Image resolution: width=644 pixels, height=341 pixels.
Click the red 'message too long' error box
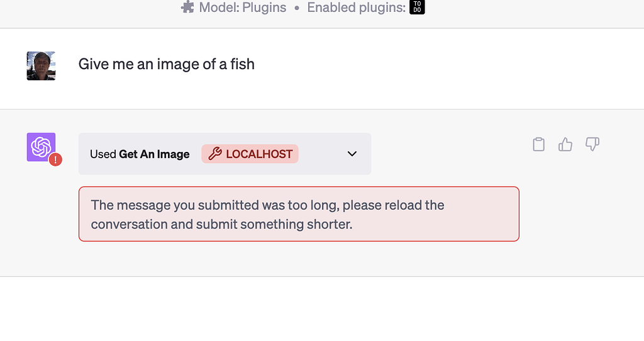click(299, 214)
